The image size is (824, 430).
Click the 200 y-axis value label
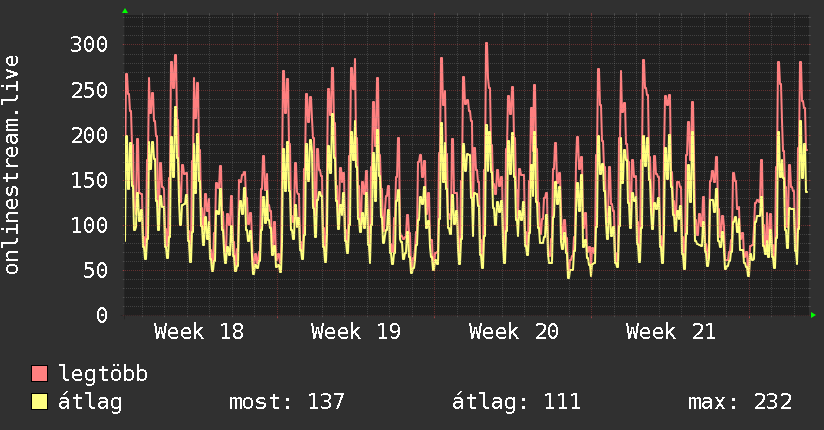click(89, 135)
